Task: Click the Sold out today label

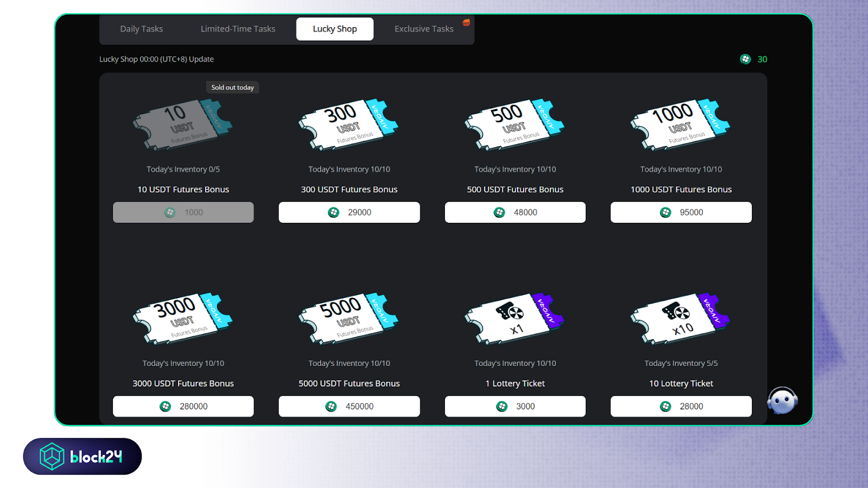Action: (x=232, y=87)
